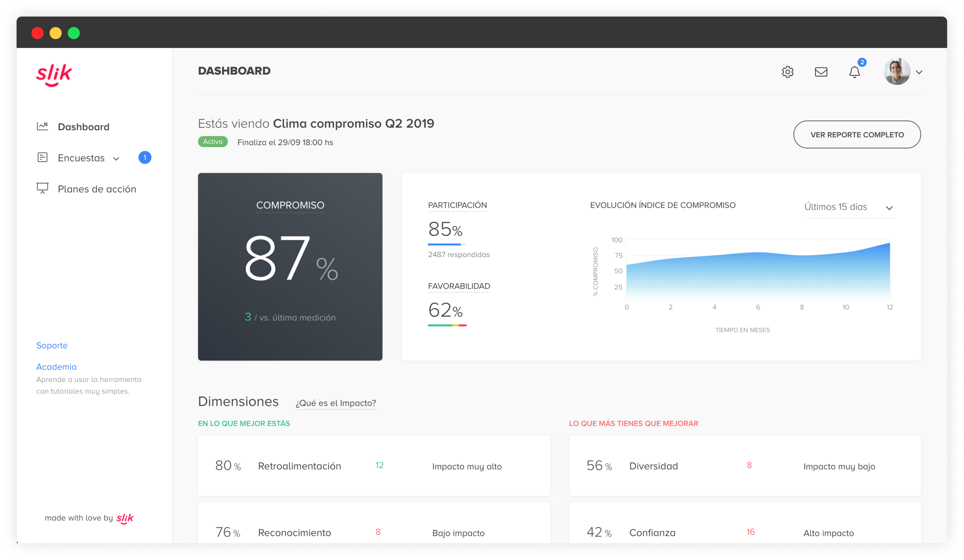Click 'EN LO QUE MEJOR ESTÁS' heading

pyautogui.click(x=244, y=423)
